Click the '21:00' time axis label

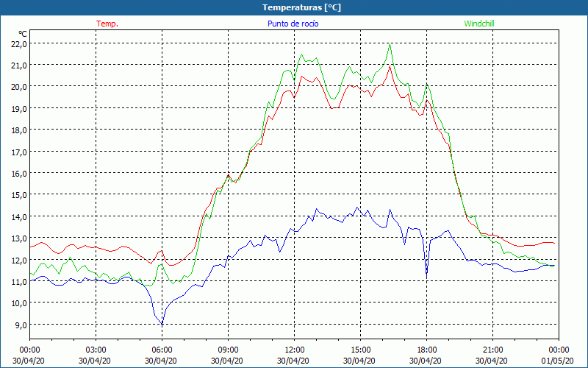click(492, 350)
